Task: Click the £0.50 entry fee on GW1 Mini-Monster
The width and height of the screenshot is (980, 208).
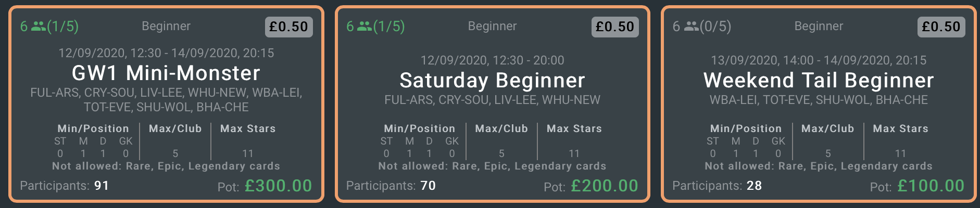Action: click(x=289, y=27)
